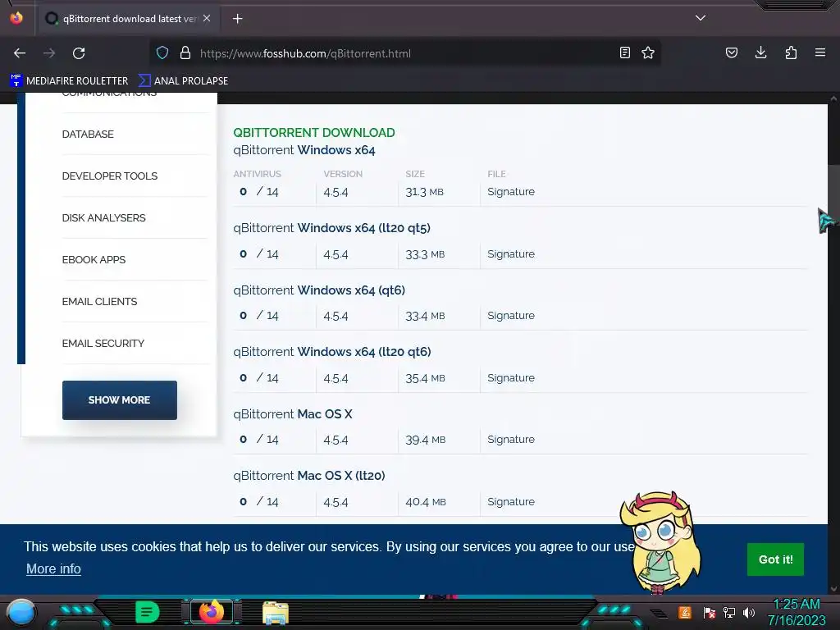The width and height of the screenshot is (840, 630).
Task: Open the DISK ANALYSERS category
Action: [x=104, y=217]
